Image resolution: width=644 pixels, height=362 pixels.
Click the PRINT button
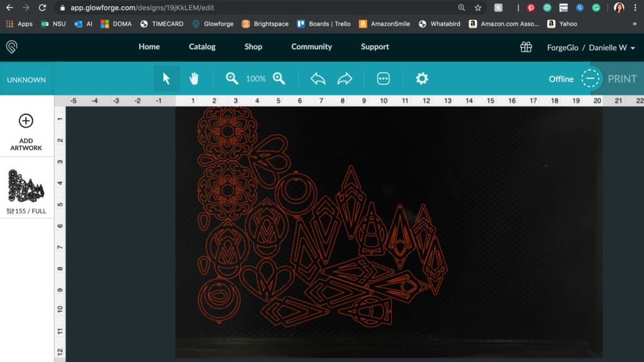pos(622,79)
